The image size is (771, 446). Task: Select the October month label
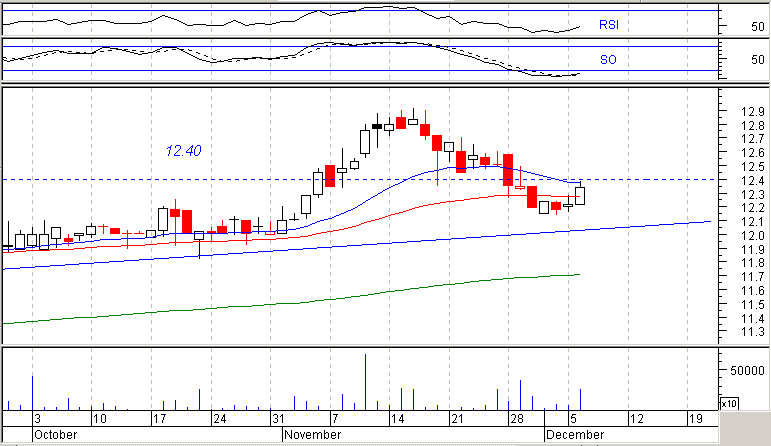tap(56, 435)
